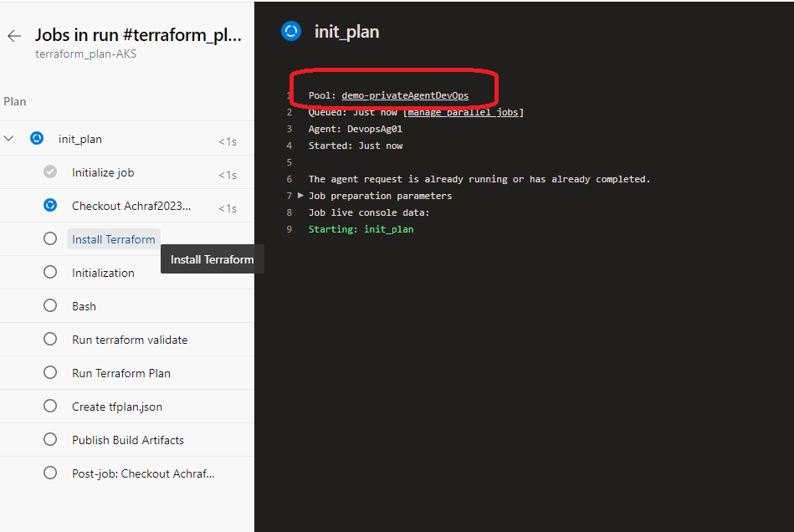Click the large init_plan header status icon

point(290,32)
